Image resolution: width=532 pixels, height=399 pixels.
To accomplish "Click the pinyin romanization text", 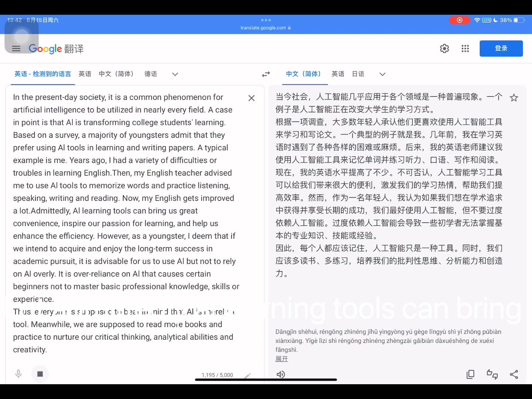I will coord(389,341).
